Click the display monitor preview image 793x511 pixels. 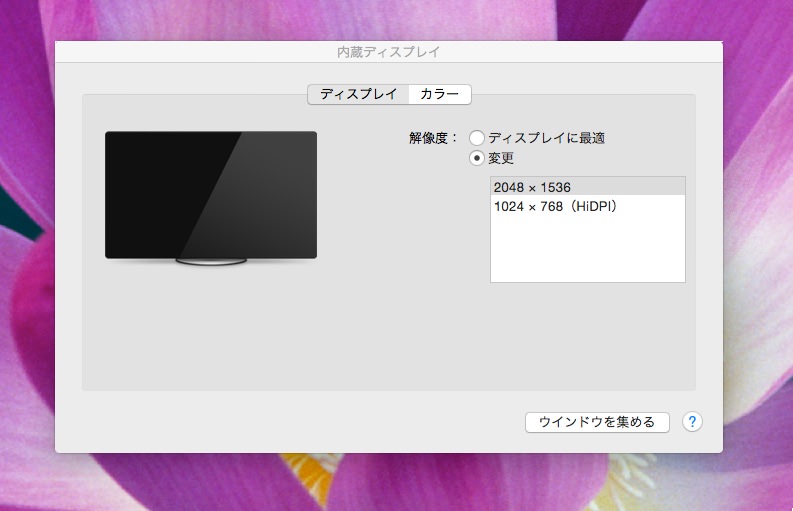click(x=211, y=197)
